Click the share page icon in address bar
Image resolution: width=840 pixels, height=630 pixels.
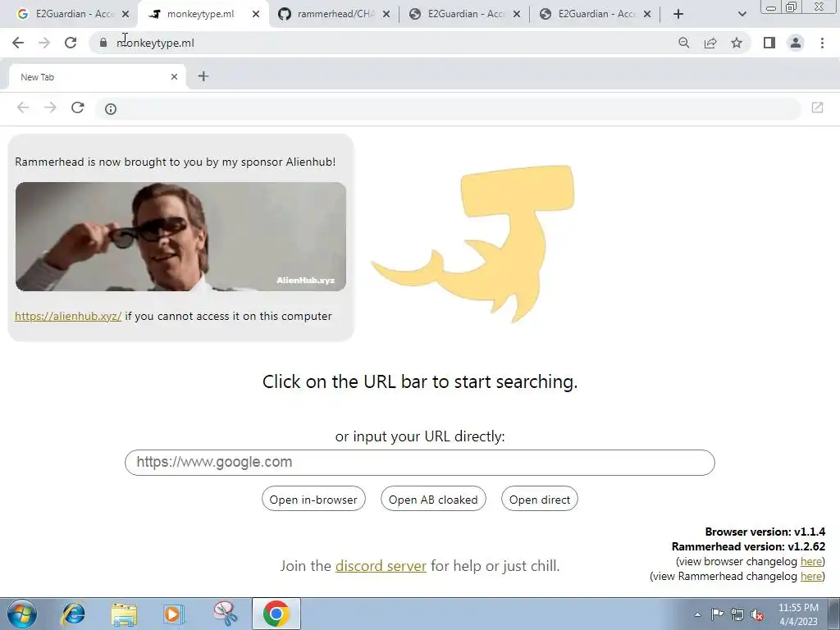point(710,43)
